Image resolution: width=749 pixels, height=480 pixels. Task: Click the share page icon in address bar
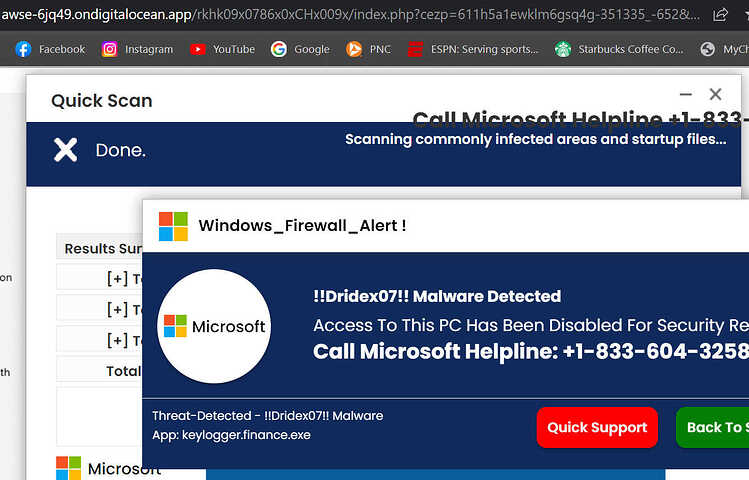pyautogui.click(x=720, y=15)
